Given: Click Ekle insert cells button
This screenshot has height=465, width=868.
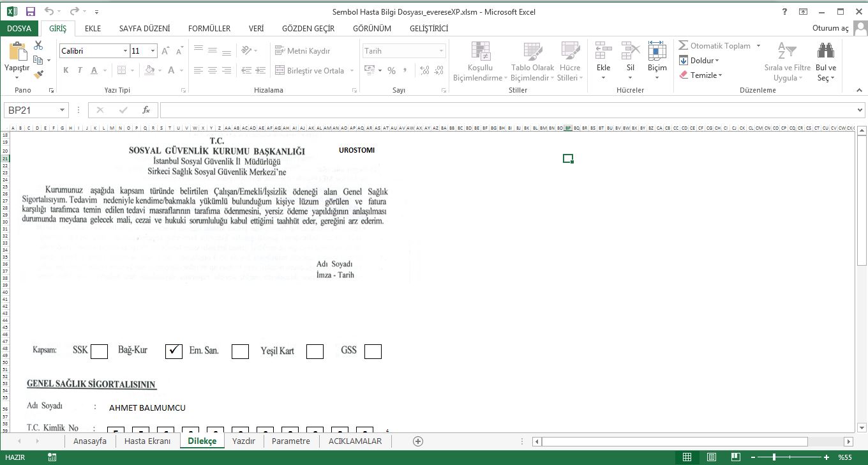Looking at the screenshot, I should click(x=603, y=62).
